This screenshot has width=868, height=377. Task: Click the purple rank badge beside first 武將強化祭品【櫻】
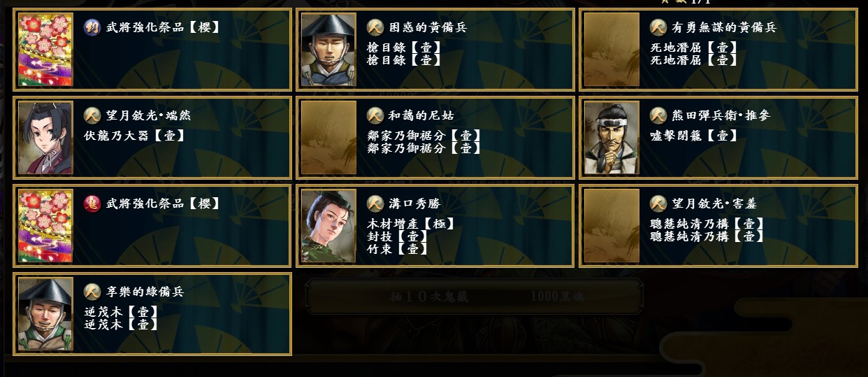tap(92, 27)
